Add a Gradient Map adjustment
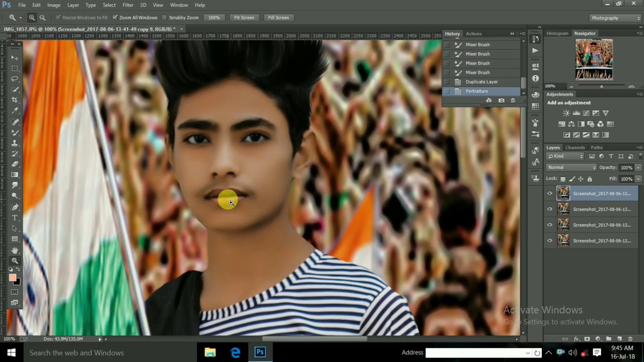 pyautogui.click(x=605, y=135)
